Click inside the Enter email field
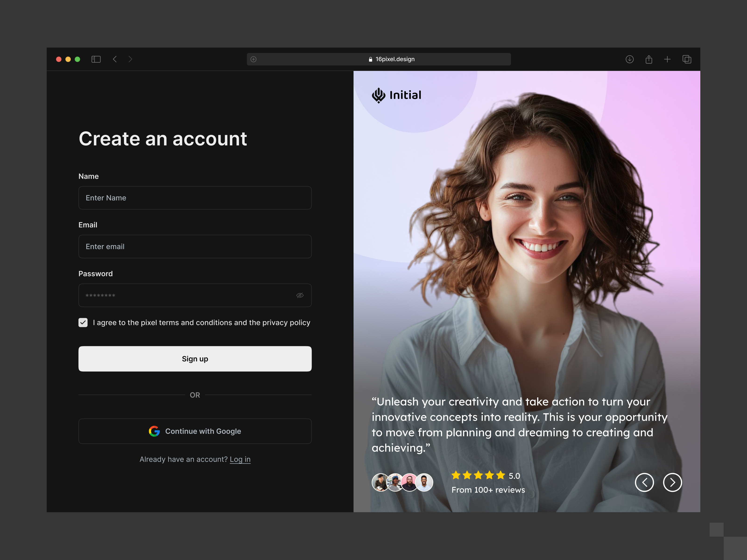This screenshot has height=560, width=747. click(195, 246)
